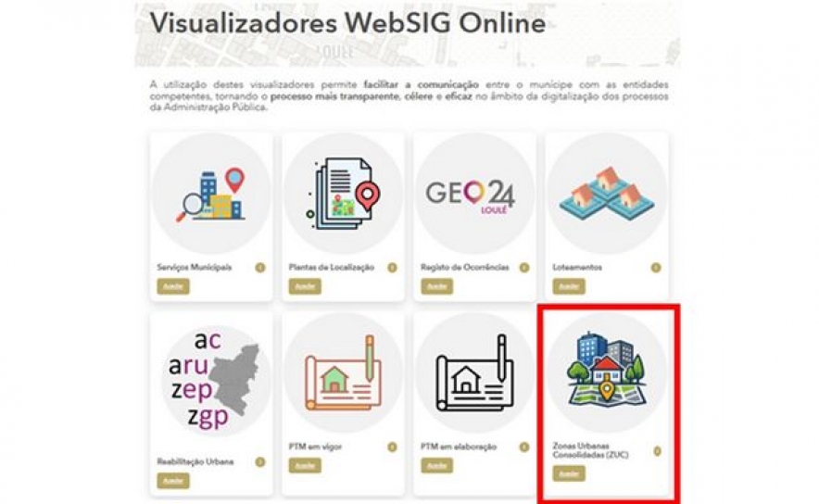Click the Zonas Urbanas Consolidadas (ZUC) label
The image size is (819, 504).
click(590, 450)
